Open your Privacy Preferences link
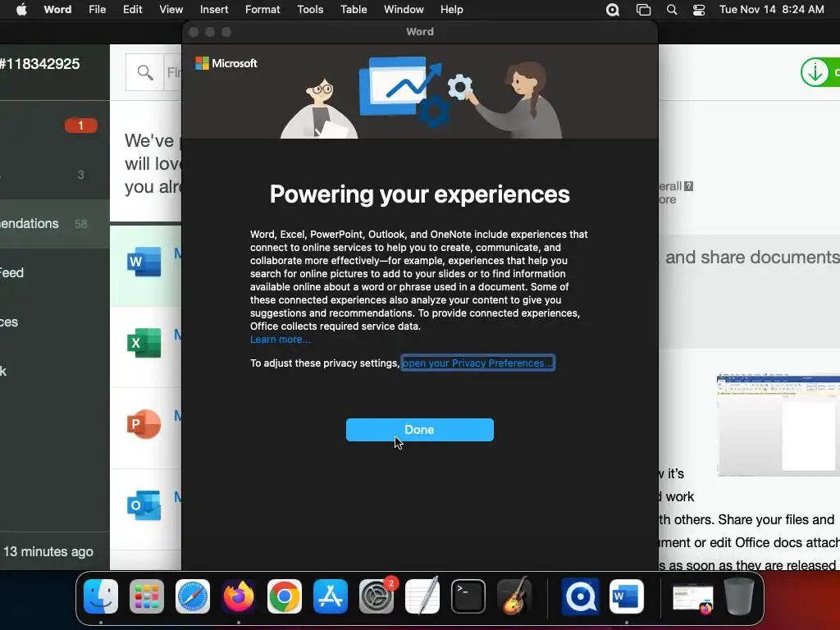The height and width of the screenshot is (630, 840). click(477, 363)
